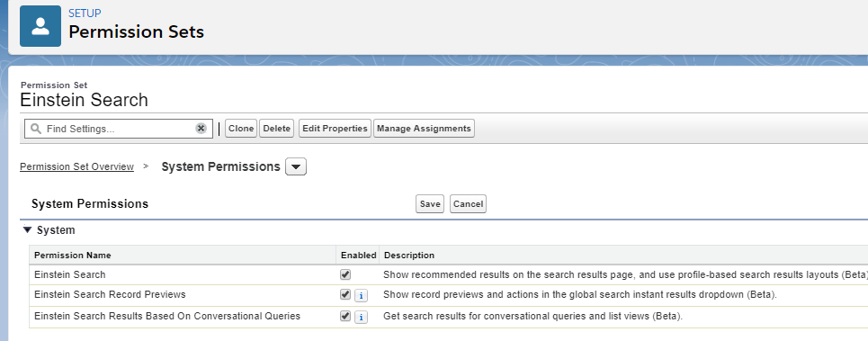The image size is (868, 341).
Task: Clear the Find Settings search box
Action: (x=201, y=129)
